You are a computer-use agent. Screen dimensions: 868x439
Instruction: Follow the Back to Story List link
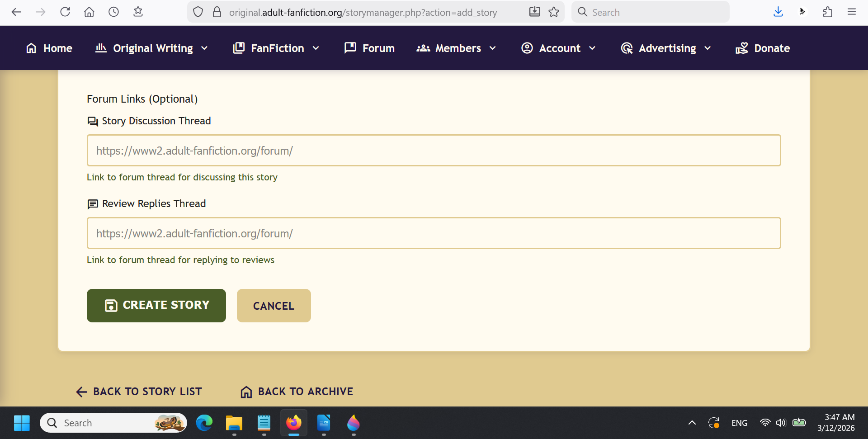(139, 392)
